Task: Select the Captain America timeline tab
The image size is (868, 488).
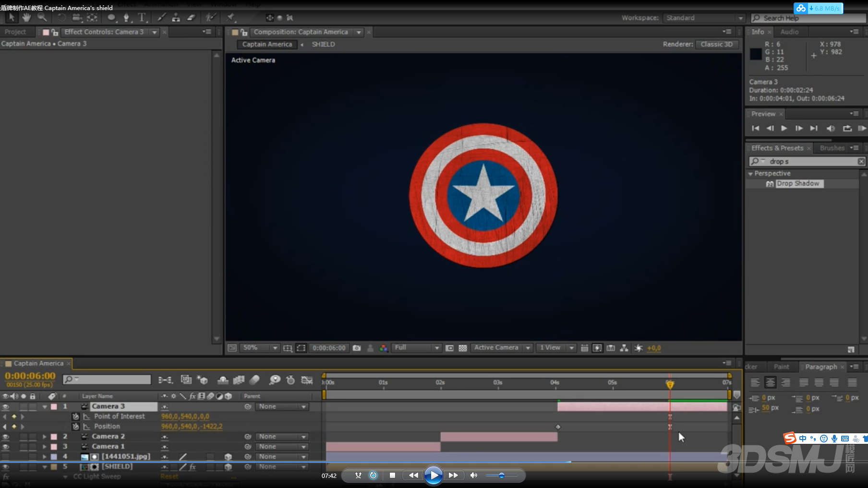Action: click(x=38, y=363)
